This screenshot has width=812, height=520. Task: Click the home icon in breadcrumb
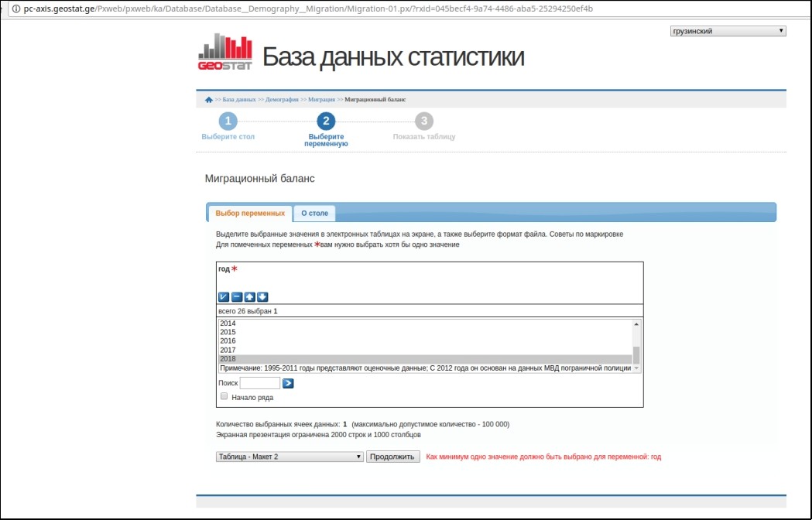[x=208, y=100]
